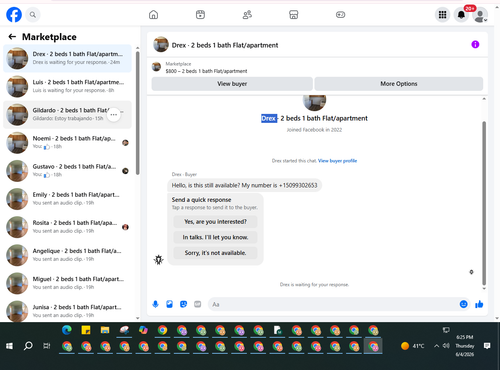
Task: Open the Noemi conversation
Action: (67, 143)
